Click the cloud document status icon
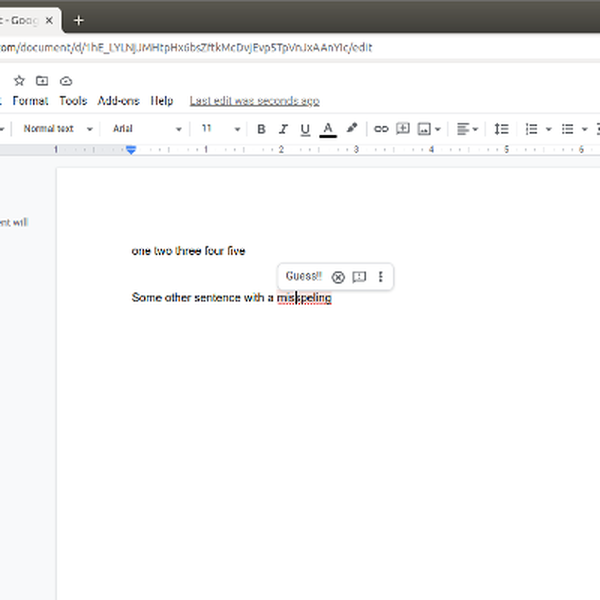 coord(66,81)
